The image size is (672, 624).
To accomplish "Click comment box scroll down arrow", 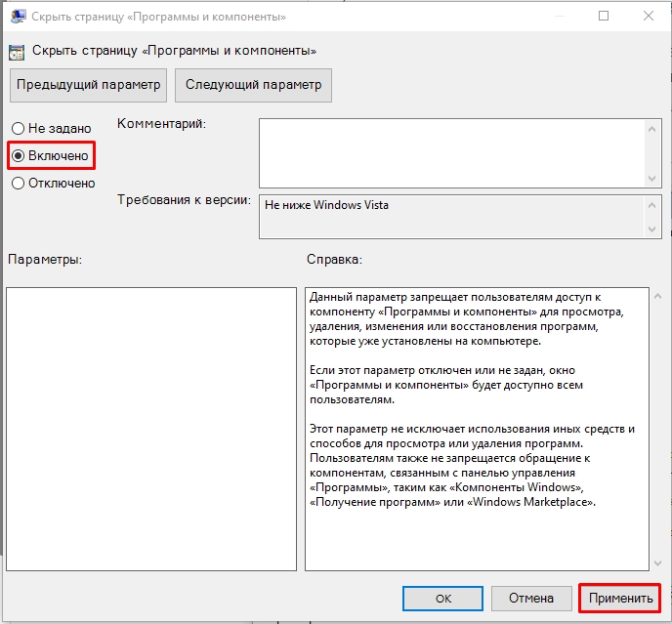I will 651,179.
